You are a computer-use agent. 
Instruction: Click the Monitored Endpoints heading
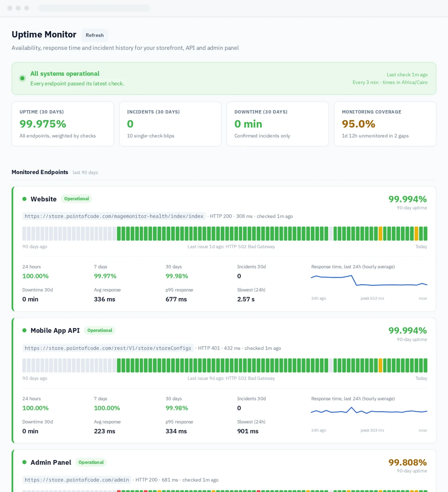click(x=40, y=172)
